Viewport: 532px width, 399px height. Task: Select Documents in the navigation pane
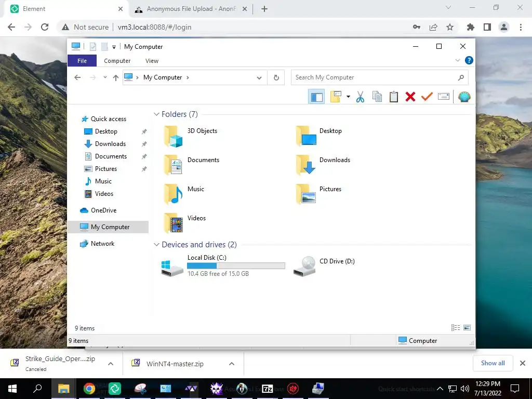click(x=111, y=156)
